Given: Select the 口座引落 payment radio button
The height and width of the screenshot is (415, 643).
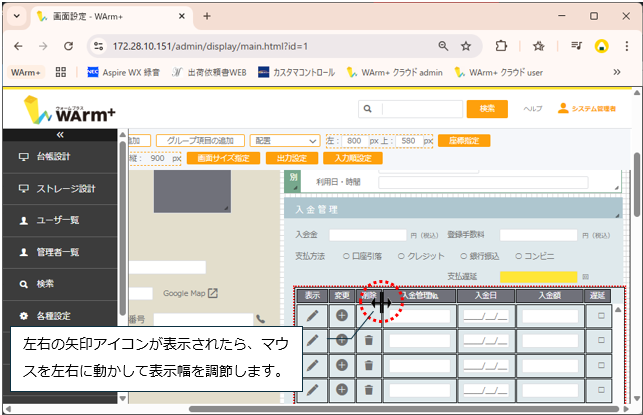Looking at the screenshot, I should click(346, 256).
